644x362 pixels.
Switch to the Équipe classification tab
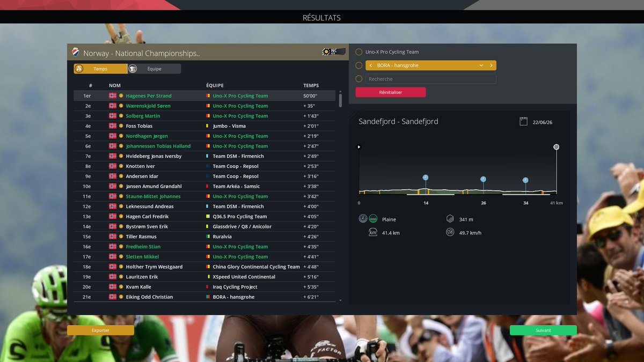[155, 69]
